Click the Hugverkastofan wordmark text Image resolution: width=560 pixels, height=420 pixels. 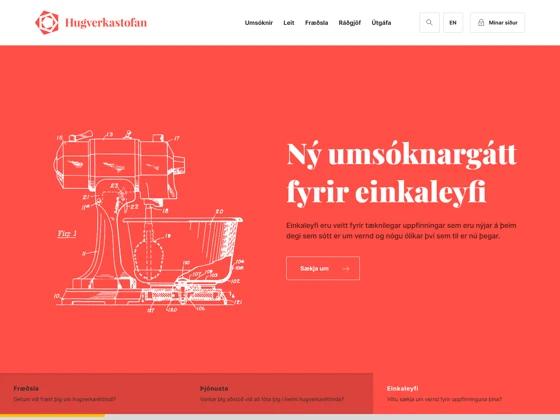pos(106,23)
